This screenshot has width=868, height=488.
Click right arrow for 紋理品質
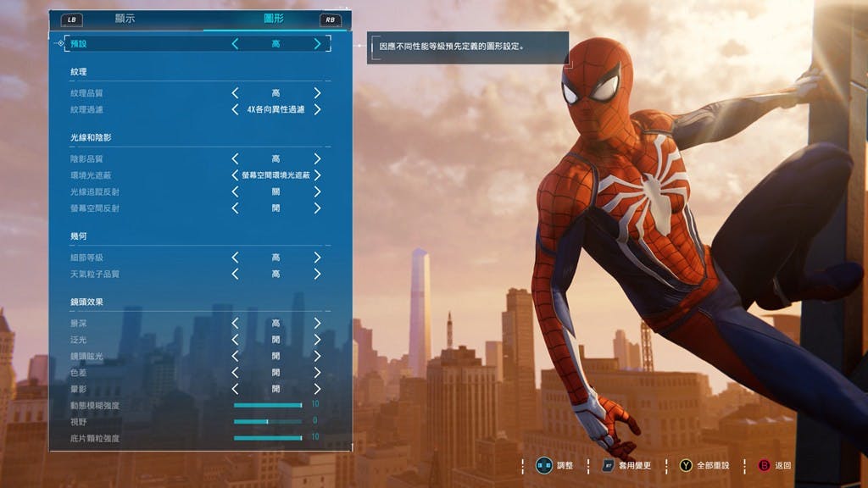(317, 93)
